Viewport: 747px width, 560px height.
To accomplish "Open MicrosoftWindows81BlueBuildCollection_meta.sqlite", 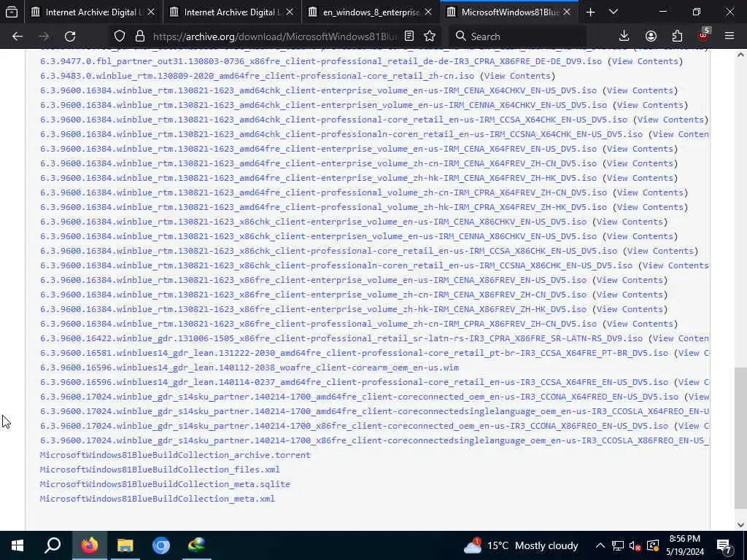I will (165, 484).
